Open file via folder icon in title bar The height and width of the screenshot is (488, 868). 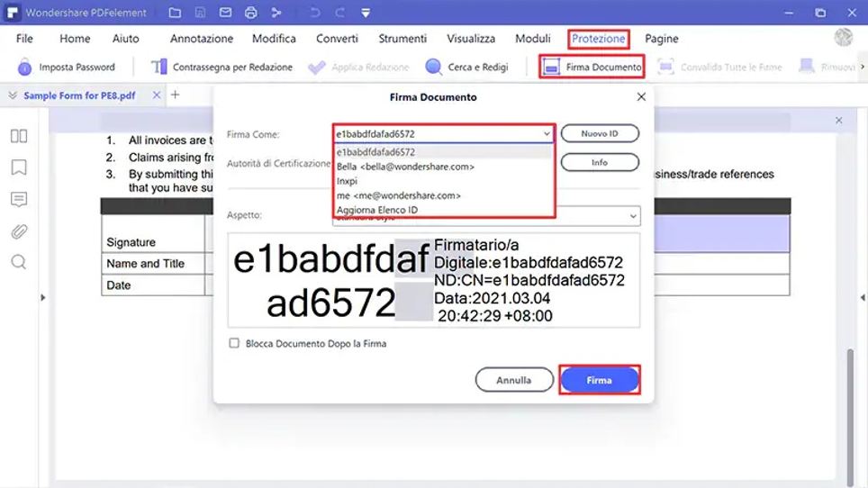click(x=175, y=13)
